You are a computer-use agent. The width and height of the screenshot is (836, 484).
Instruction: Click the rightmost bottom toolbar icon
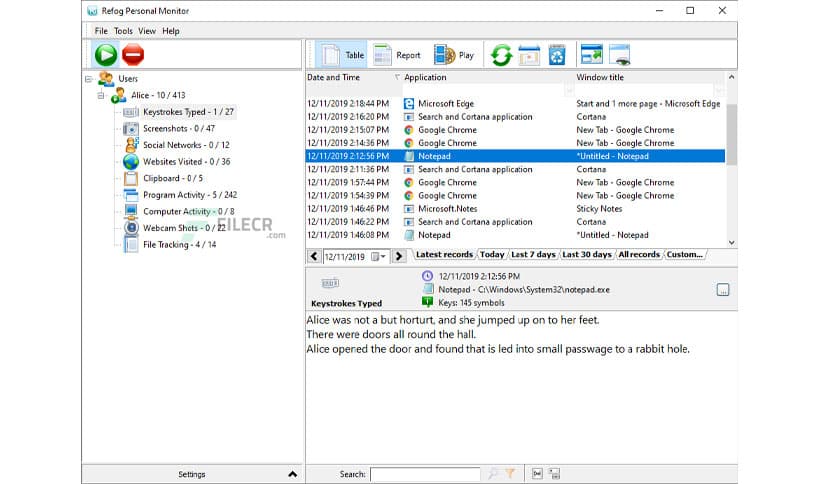click(x=554, y=473)
